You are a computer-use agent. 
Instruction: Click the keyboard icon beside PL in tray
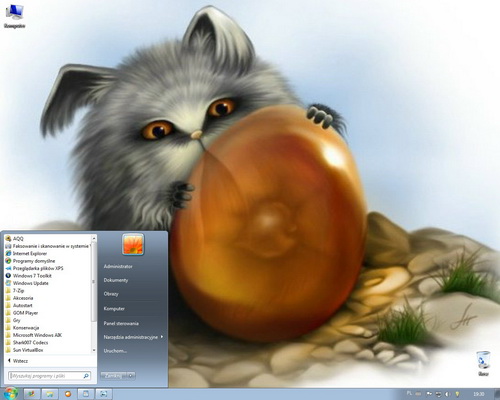tap(418, 394)
